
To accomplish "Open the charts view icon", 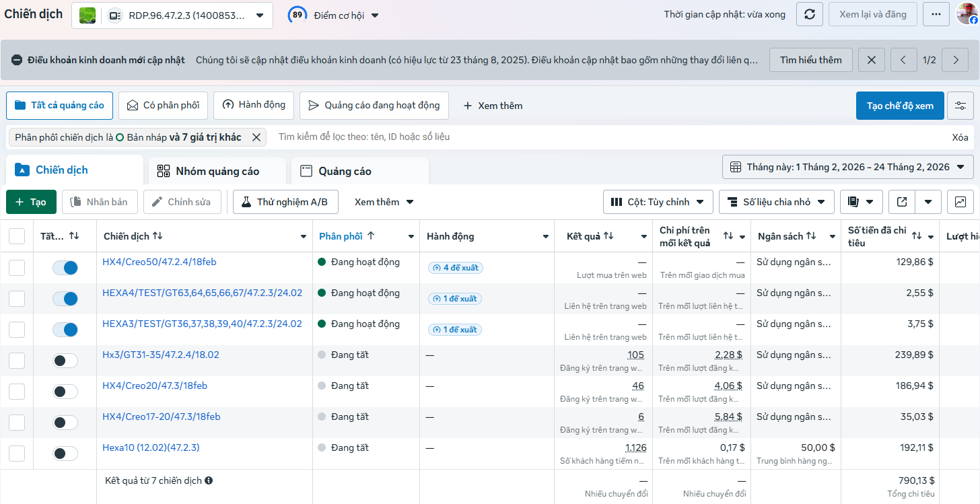I will point(960,202).
